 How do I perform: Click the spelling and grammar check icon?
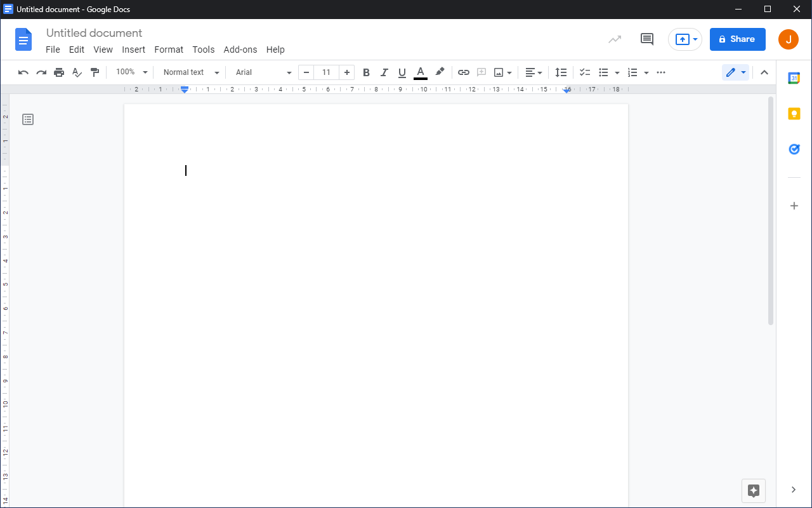(77, 72)
